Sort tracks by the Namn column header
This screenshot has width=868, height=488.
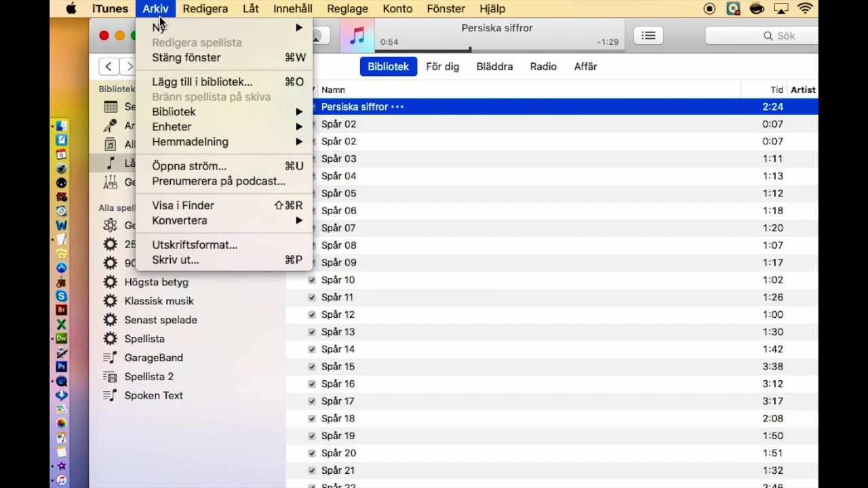point(333,89)
